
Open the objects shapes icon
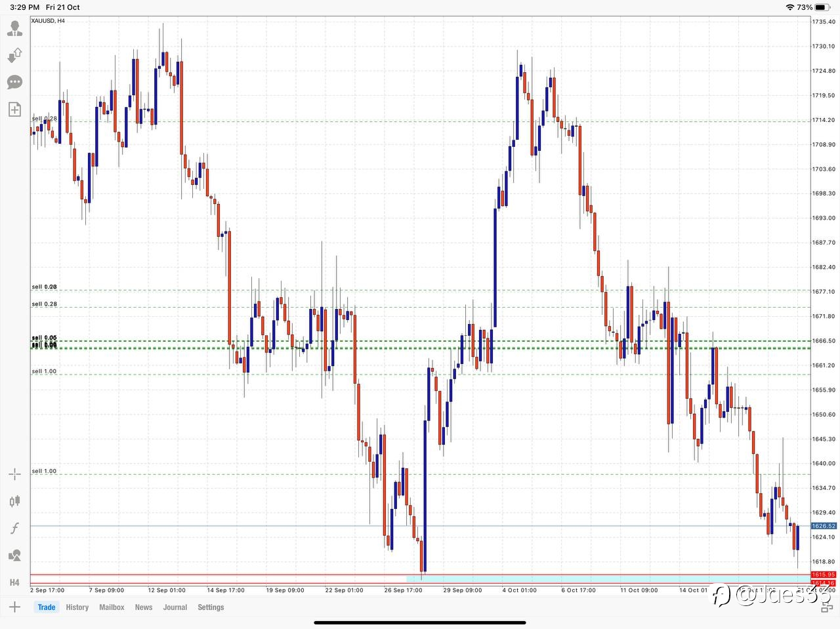(x=14, y=556)
